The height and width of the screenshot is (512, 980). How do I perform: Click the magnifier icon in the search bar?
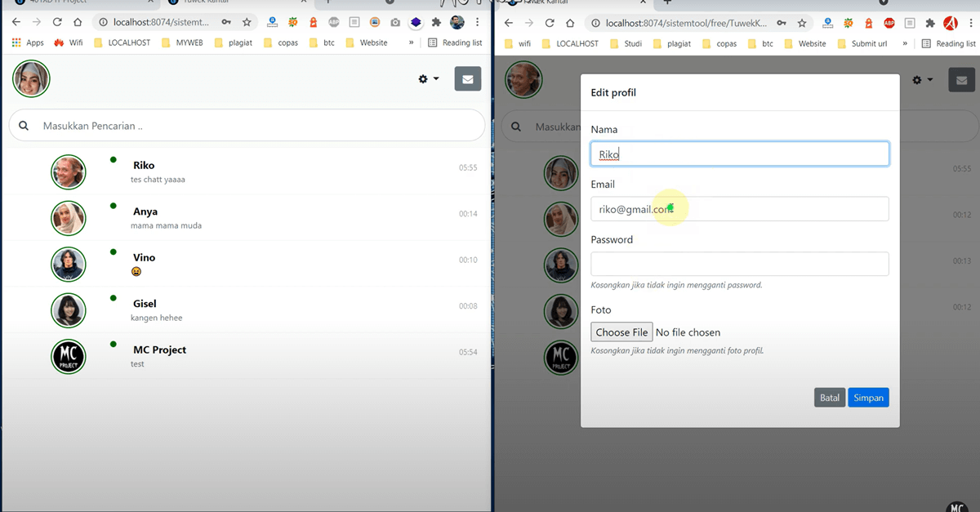[x=23, y=126]
